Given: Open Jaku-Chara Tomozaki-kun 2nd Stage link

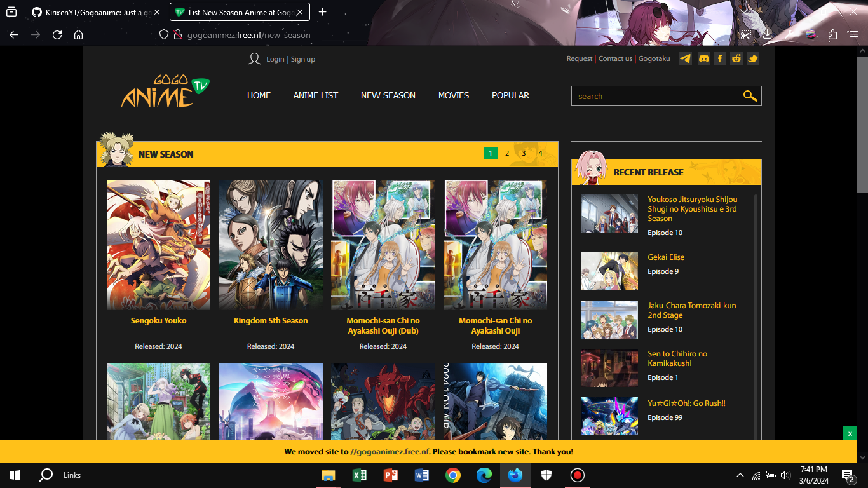Looking at the screenshot, I should tap(692, 310).
